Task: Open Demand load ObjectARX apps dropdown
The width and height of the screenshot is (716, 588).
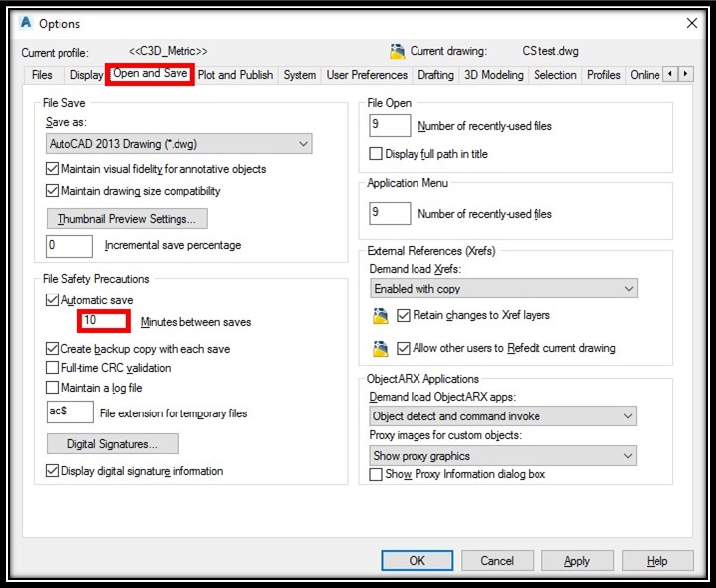Action: (503, 416)
